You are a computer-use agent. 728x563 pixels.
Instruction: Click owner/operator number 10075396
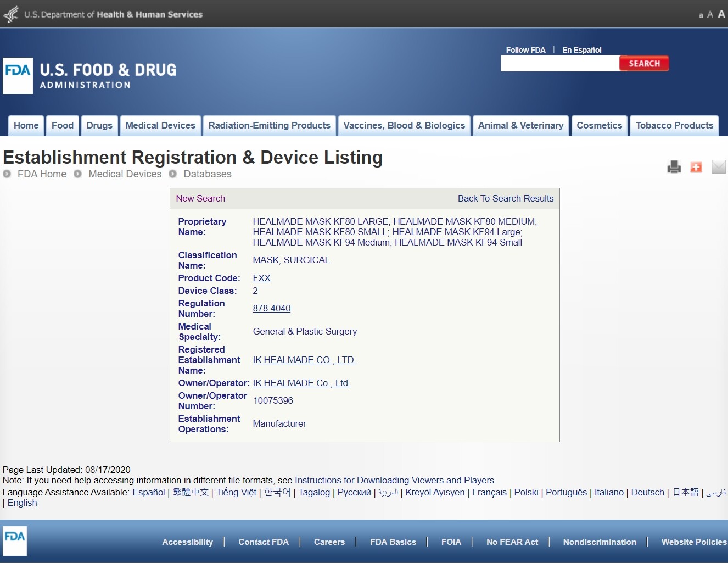[x=273, y=401]
